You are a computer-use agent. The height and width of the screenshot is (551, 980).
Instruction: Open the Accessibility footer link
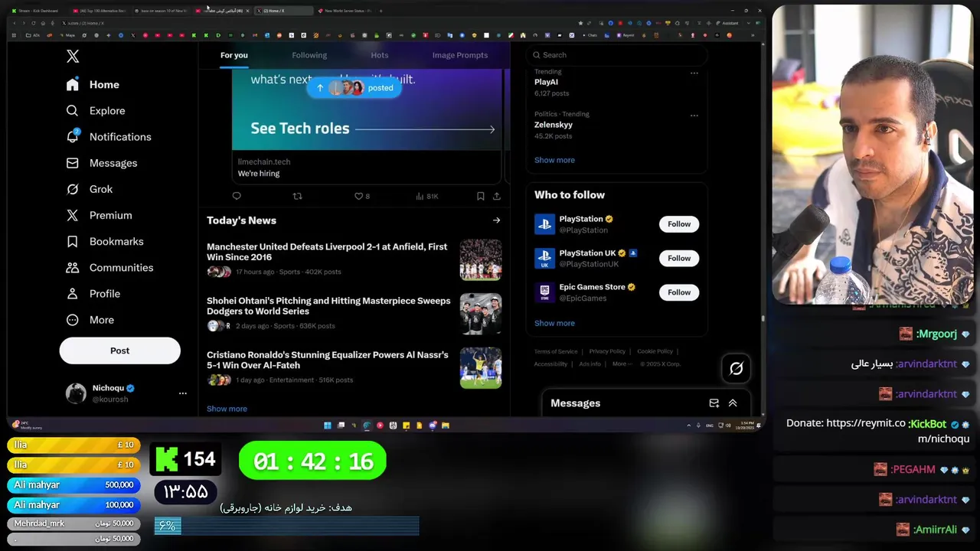[550, 364]
